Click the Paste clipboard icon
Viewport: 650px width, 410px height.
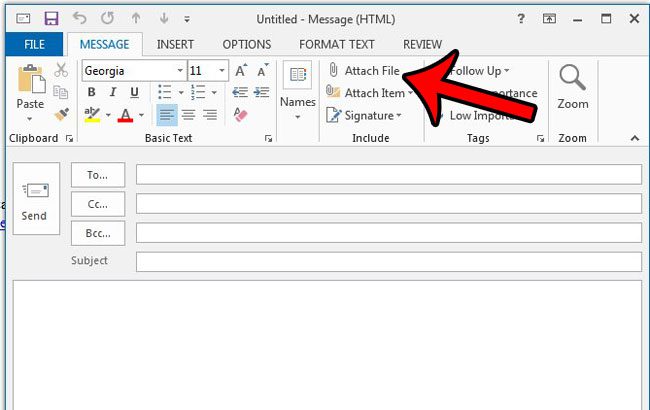tap(31, 79)
